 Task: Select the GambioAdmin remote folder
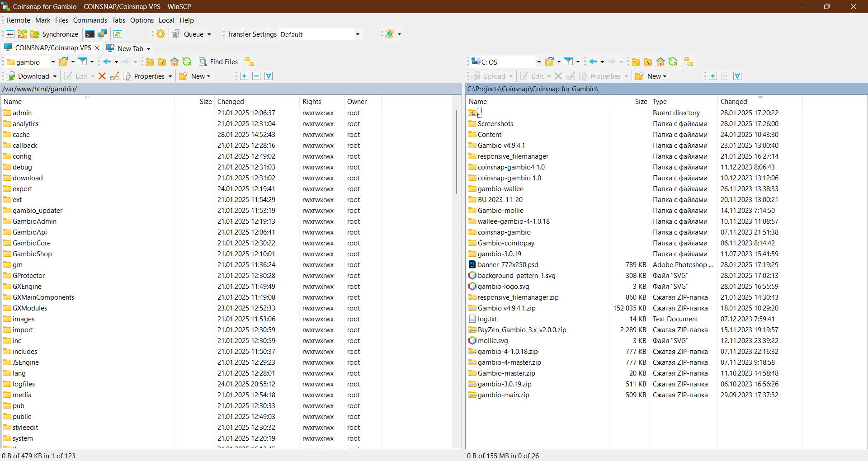point(34,221)
